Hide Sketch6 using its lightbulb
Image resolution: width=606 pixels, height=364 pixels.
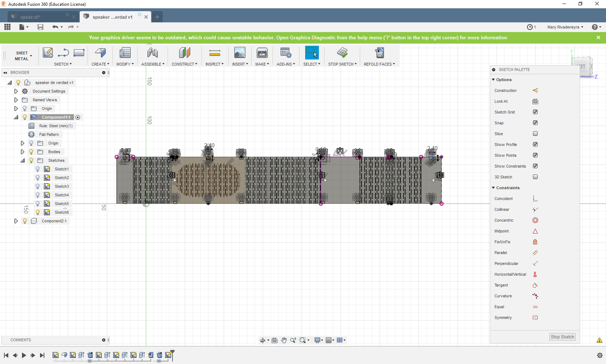pyautogui.click(x=38, y=212)
